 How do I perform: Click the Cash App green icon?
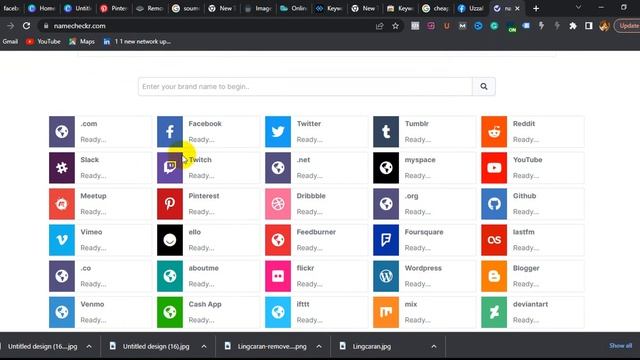[170, 312]
